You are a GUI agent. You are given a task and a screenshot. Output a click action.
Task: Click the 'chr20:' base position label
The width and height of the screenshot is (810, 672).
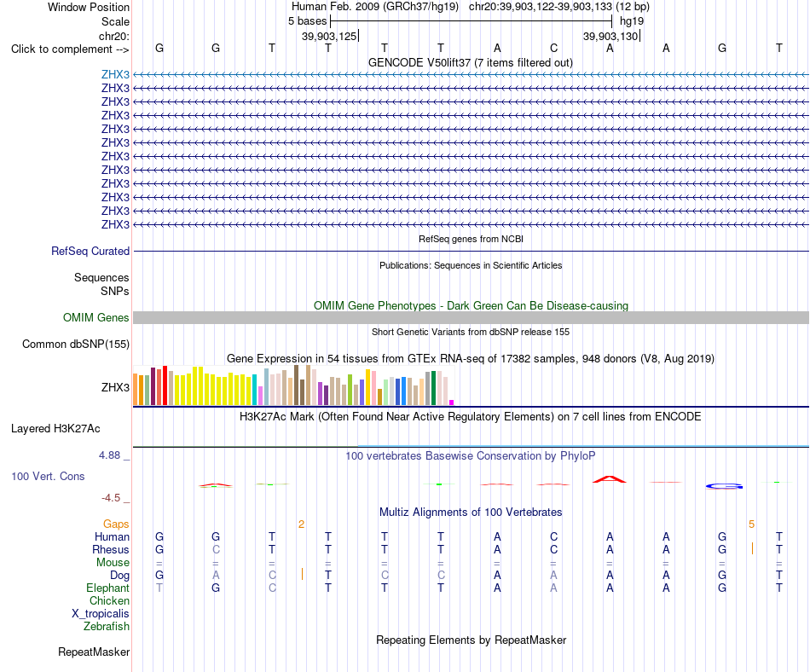[x=114, y=36]
